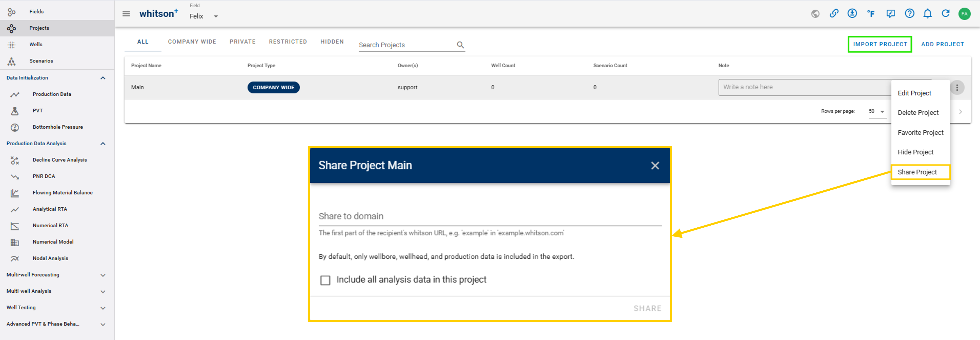Switch units with the °F icon

(871, 14)
